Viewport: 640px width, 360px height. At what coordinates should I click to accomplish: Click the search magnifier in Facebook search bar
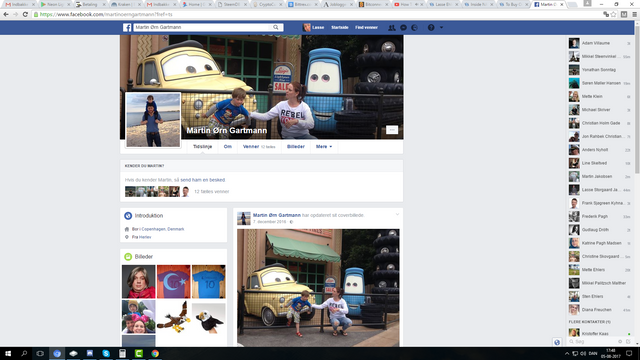(276, 27)
